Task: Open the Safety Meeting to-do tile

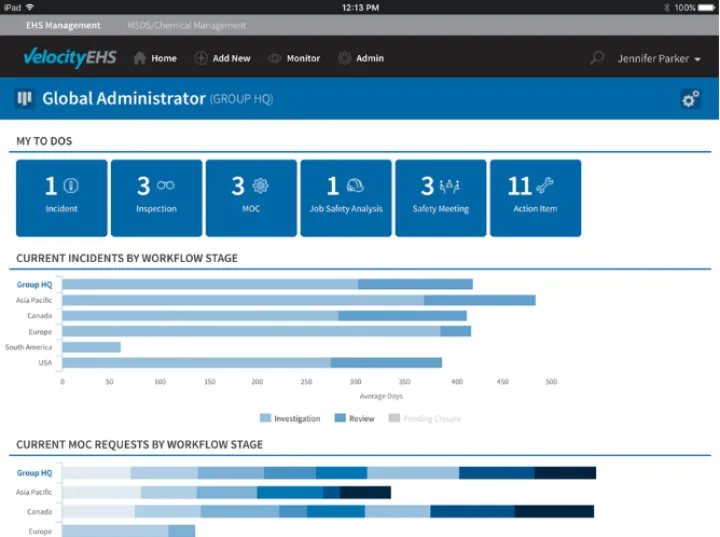Action: point(440,197)
